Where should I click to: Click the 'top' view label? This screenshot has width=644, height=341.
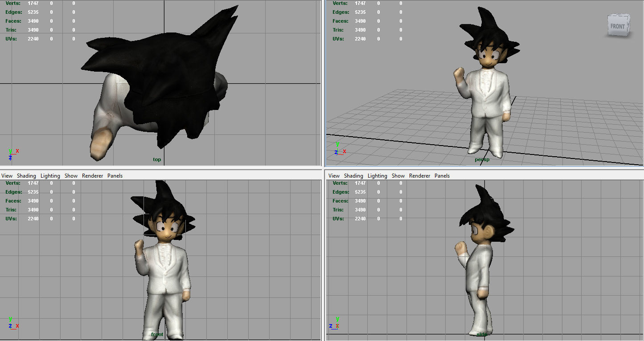pos(157,159)
